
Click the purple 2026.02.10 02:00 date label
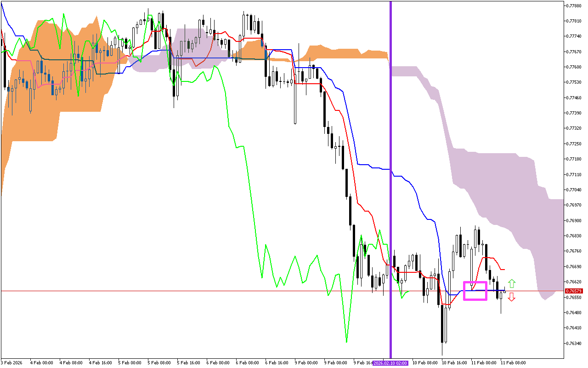390,363
